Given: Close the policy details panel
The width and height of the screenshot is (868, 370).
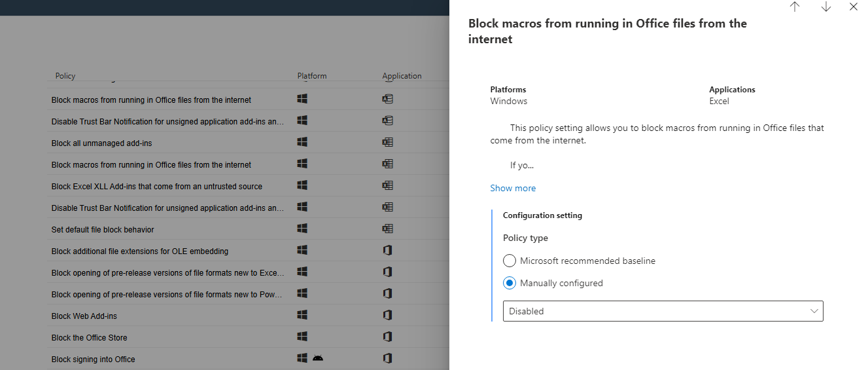Looking at the screenshot, I should 853,7.
